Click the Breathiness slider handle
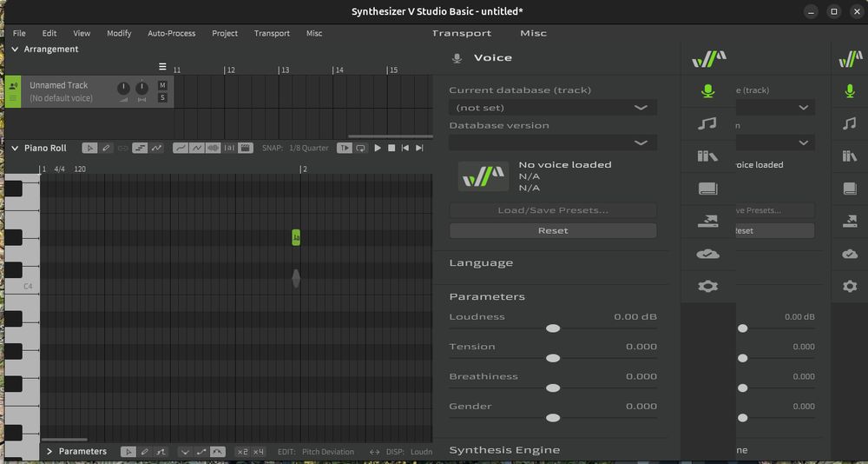This screenshot has height=464, width=868. (x=553, y=388)
